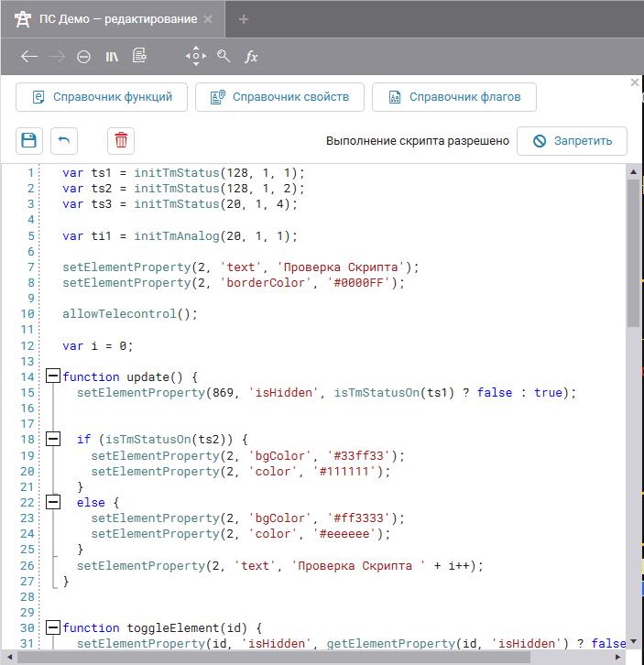Click the library books toolbar icon

(x=112, y=57)
